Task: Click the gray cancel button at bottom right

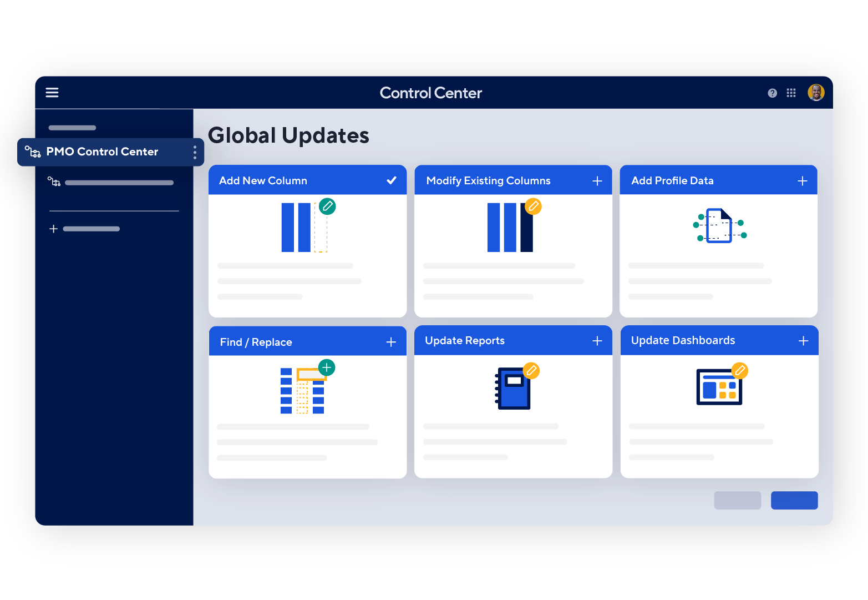Action: (x=738, y=500)
